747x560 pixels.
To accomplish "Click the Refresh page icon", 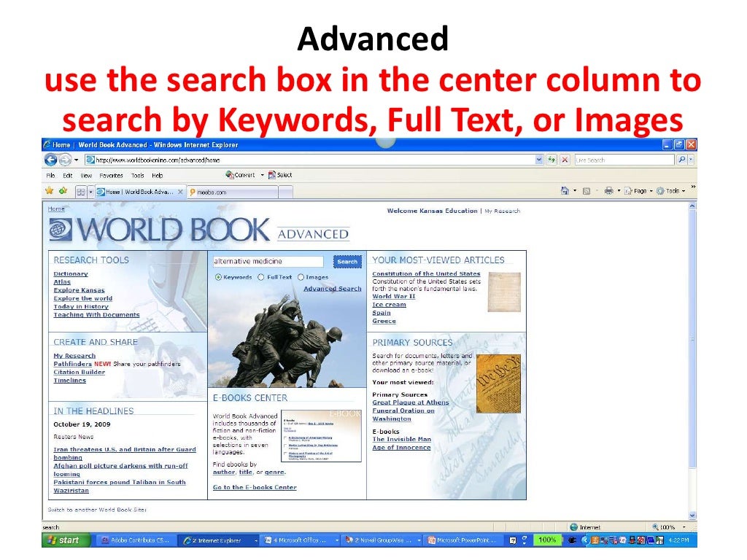I will 551,160.
